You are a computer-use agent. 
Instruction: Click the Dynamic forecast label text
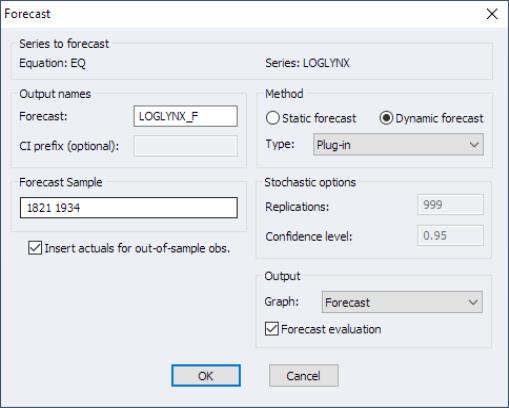[439, 118]
